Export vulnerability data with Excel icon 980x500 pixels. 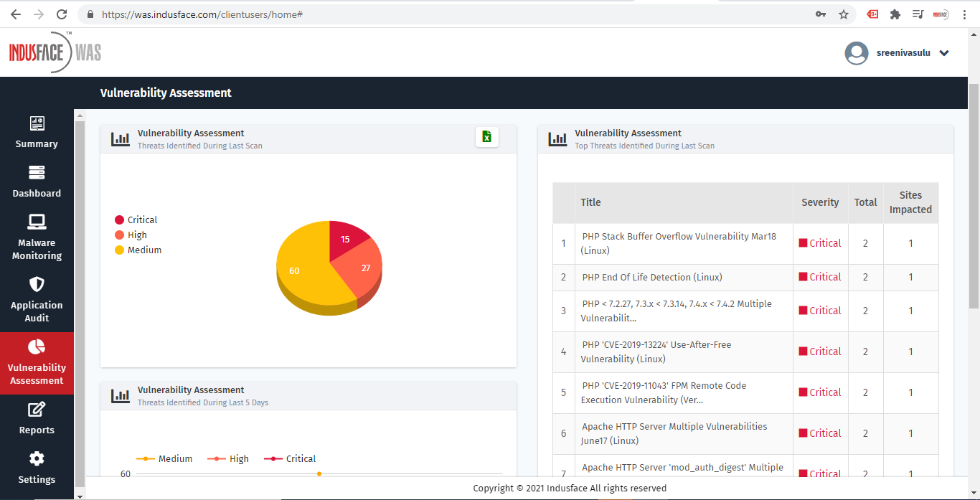(x=486, y=137)
